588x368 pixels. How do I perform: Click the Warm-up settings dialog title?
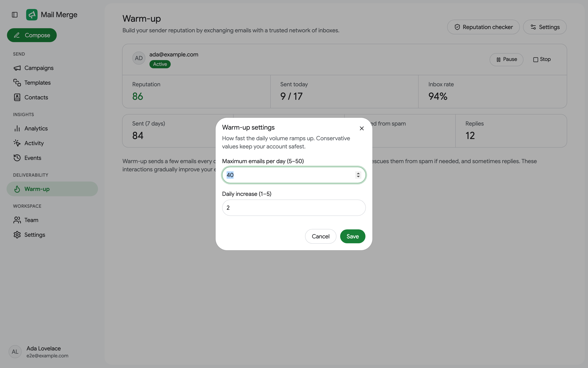pos(248,127)
